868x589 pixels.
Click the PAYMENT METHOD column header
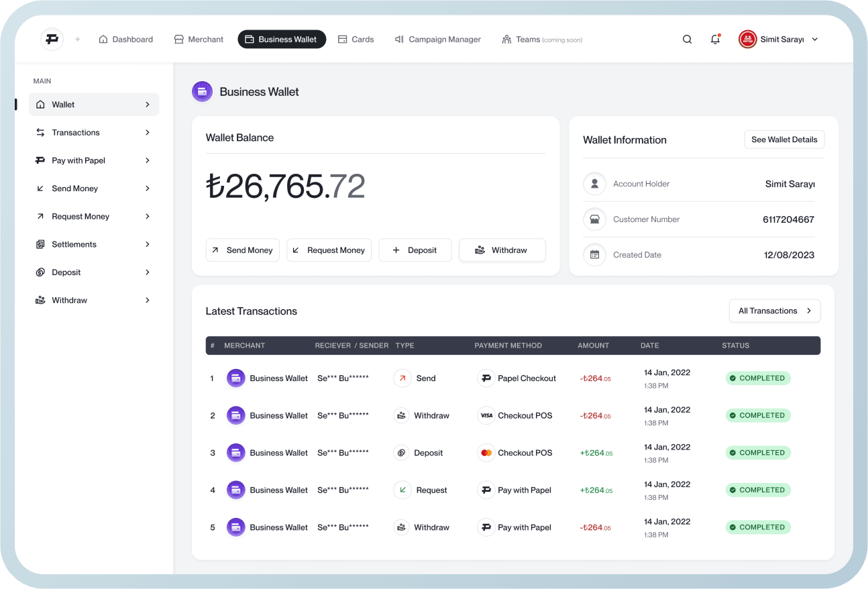508,345
